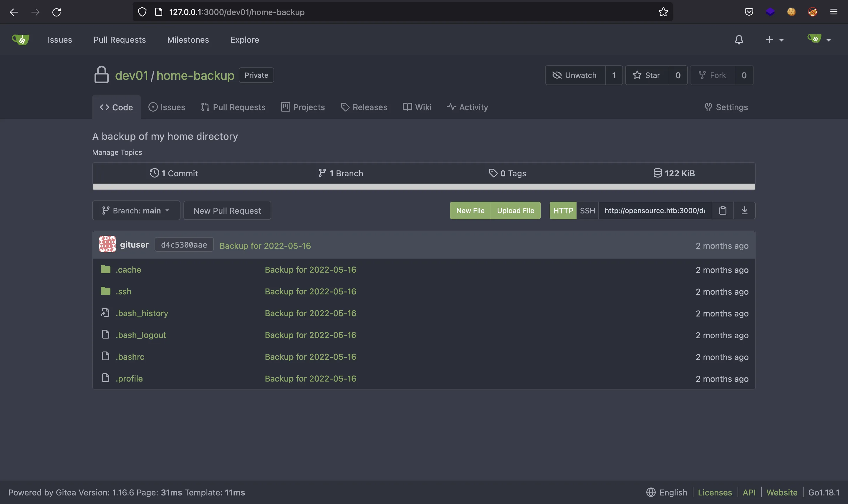This screenshot has height=504, width=848.
Task: View the 1 Commit history
Action: pyautogui.click(x=173, y=173)
